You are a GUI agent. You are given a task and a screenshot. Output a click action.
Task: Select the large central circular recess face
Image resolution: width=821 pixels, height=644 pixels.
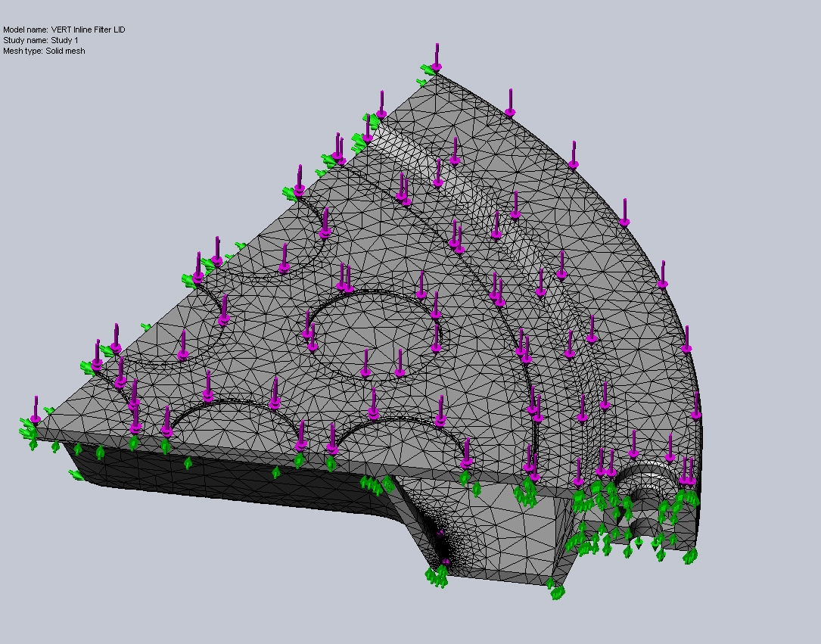pyautogui.click(x=375, y=333)
